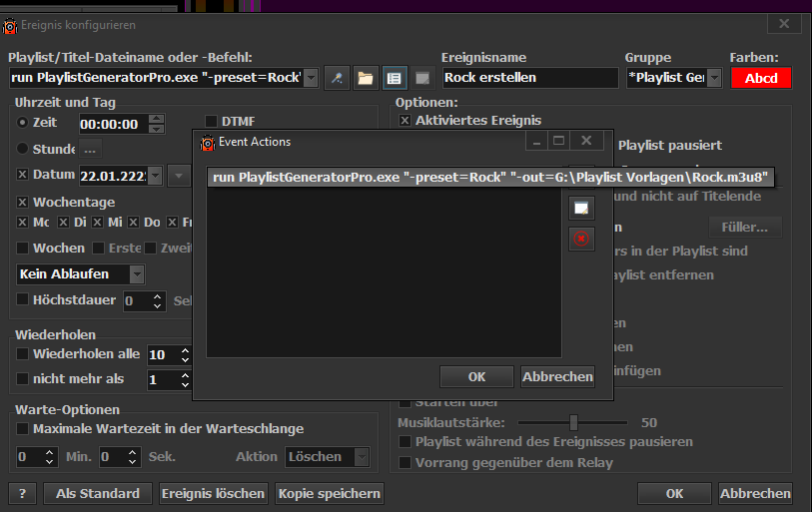Edit selected action in Event Actions

click(581, 209)
